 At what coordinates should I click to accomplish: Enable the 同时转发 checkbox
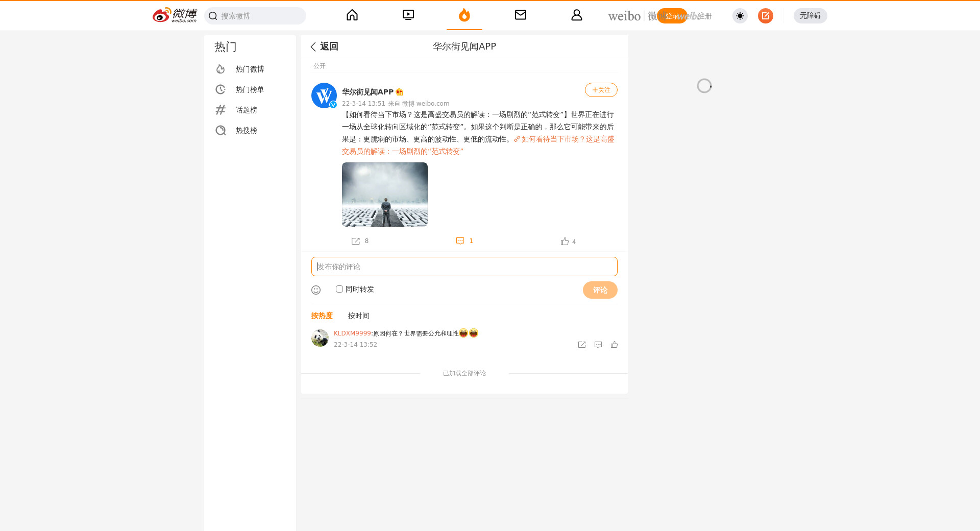(339, 289)
